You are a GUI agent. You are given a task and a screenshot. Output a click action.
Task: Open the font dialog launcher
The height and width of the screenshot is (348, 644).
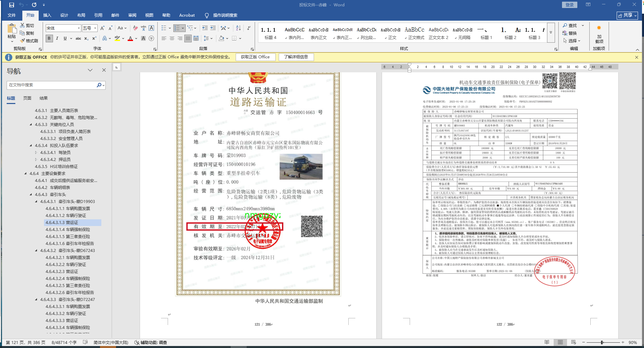tap(155, 49)
